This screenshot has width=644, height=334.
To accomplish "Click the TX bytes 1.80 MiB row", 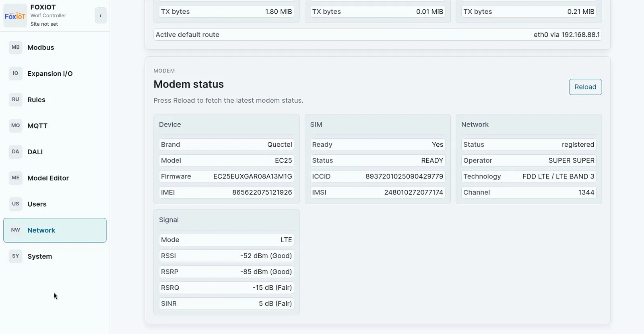I will [x=226, y=12].
